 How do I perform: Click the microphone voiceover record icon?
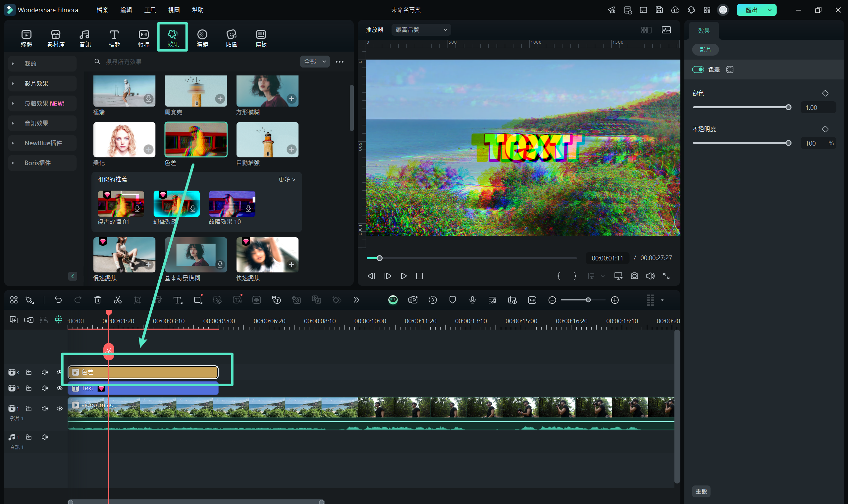coord(472,300)
